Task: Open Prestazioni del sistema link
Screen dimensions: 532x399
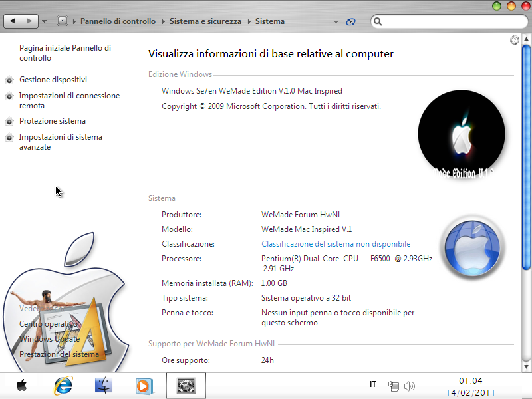Action: coord(59,354)
